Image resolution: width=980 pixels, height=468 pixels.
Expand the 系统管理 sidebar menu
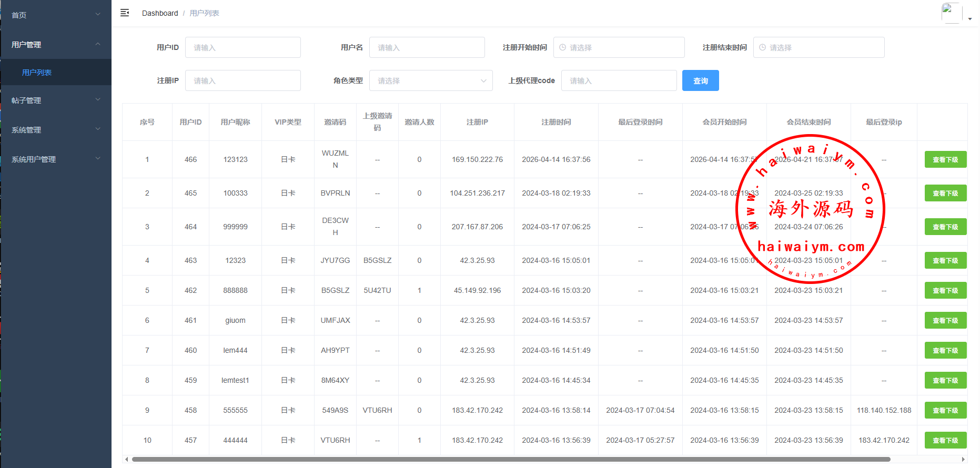click(x=55, y=129)
